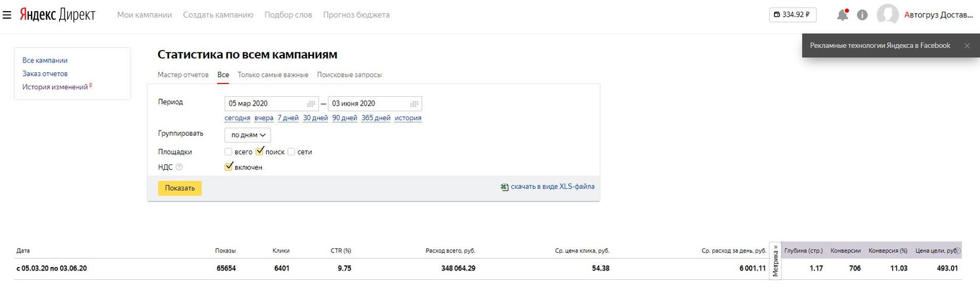Click the start date input field
Viewport: 980px width, 291px height.
(x=265, y=104)
